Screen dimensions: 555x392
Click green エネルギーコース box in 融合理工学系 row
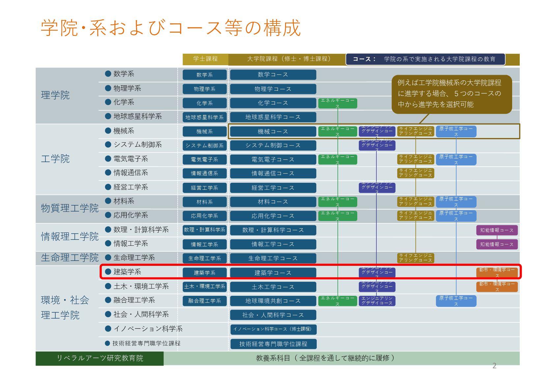tap(337, 301)
